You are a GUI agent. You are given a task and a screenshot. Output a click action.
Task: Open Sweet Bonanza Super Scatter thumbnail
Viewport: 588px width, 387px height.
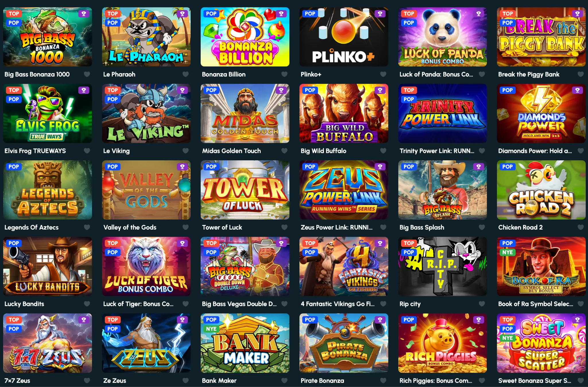click(541, 343)
